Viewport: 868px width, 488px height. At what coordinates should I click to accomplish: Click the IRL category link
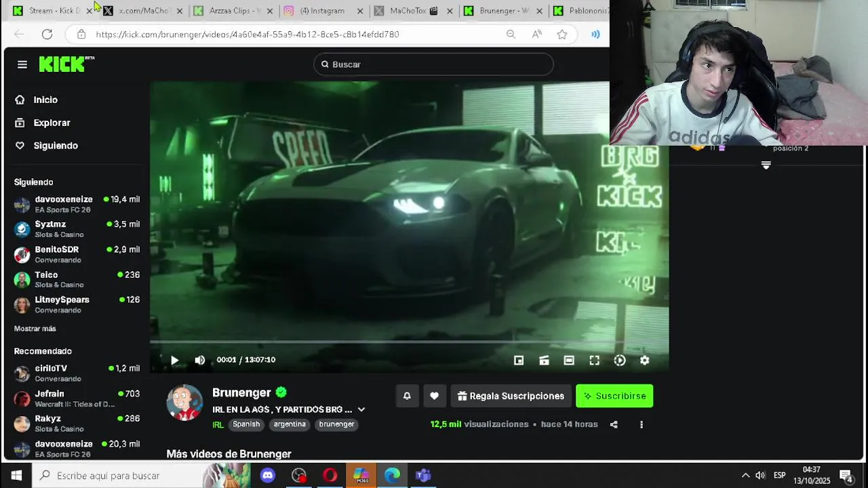[218, 425]
